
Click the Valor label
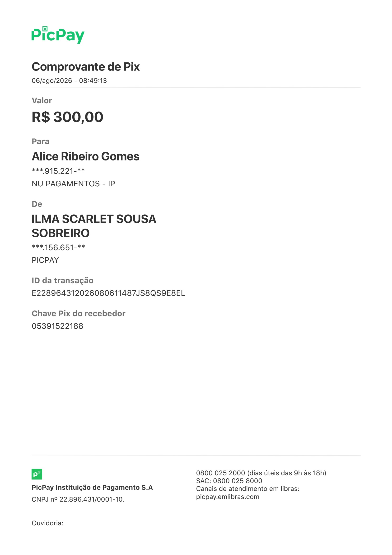pyautogui.click(x=42, y=101)
